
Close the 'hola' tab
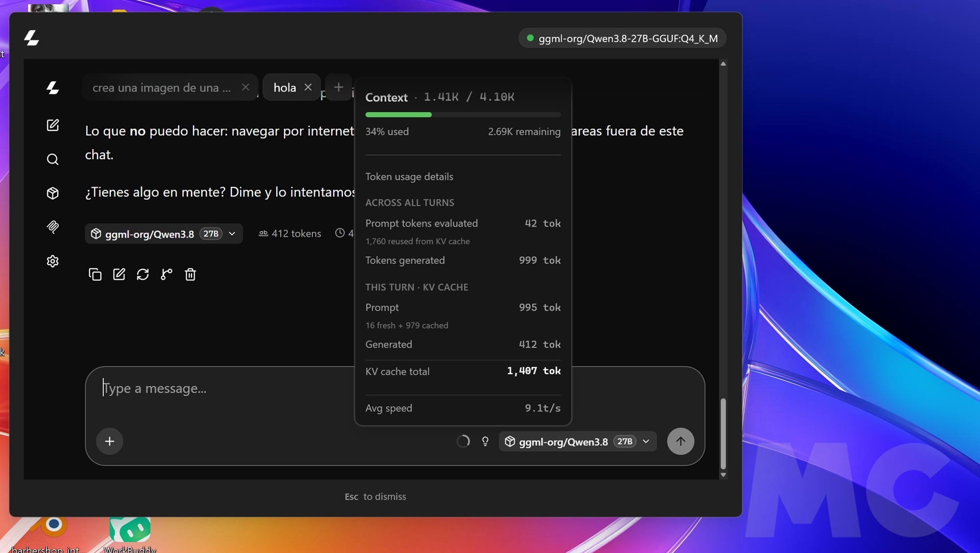308,87
